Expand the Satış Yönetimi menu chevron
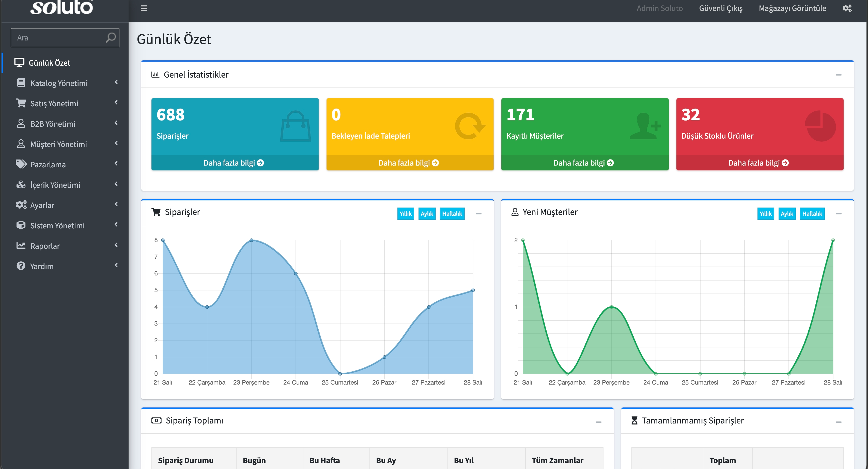 point(116,102)
